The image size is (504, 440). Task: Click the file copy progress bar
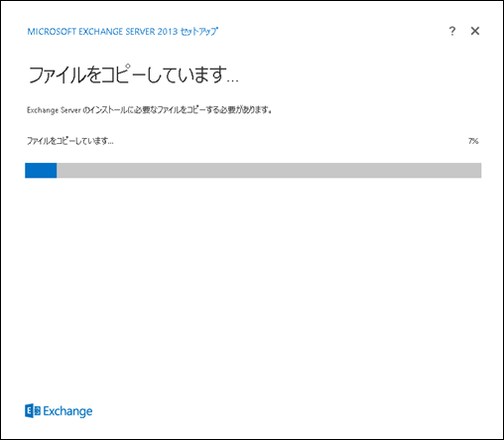point(253,170)
